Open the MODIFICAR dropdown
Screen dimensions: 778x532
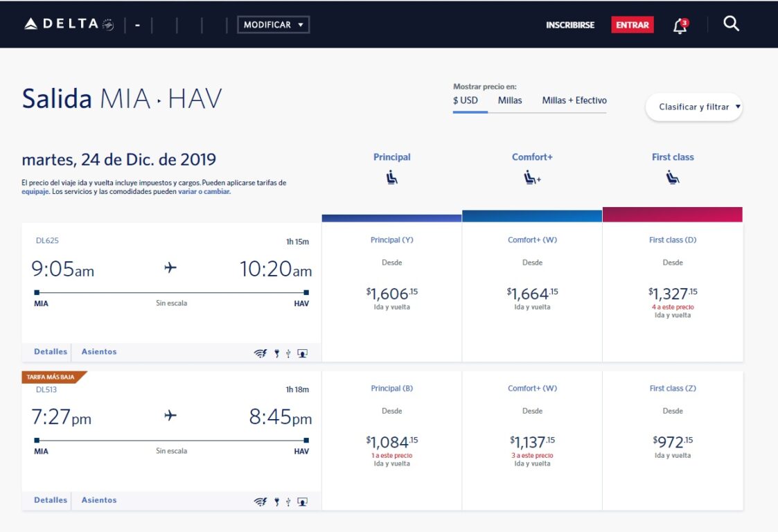click(x=274, y=25)
